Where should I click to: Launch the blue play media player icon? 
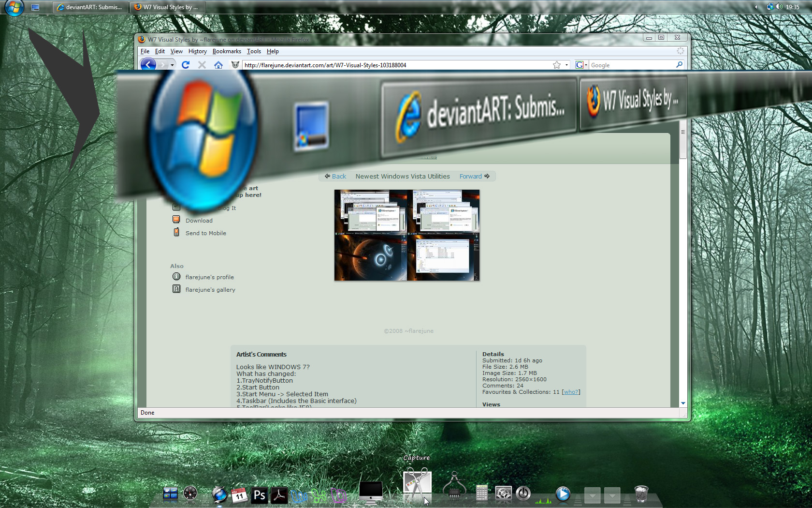click(563, 494)
